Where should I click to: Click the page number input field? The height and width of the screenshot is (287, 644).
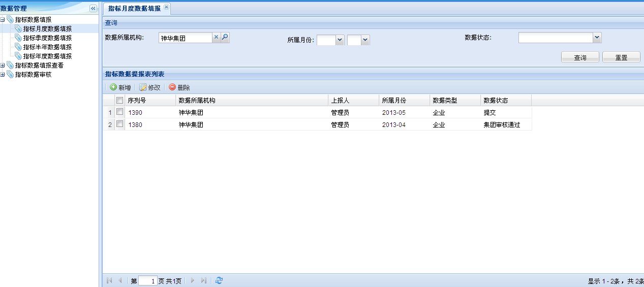click(147, 281)
